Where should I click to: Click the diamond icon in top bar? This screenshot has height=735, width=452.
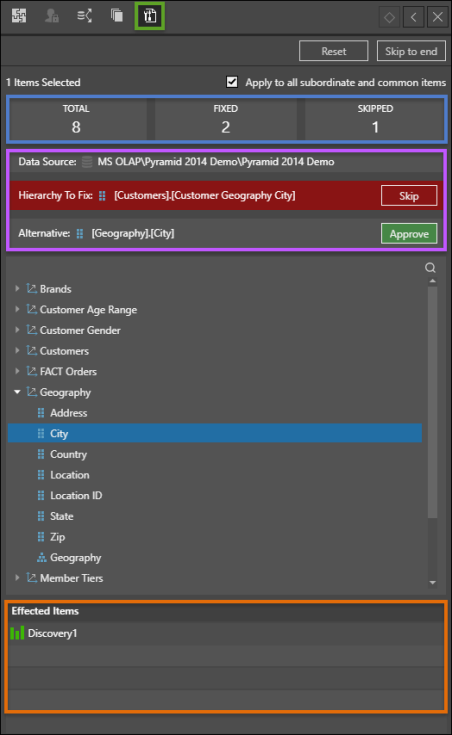pos(389,18)
